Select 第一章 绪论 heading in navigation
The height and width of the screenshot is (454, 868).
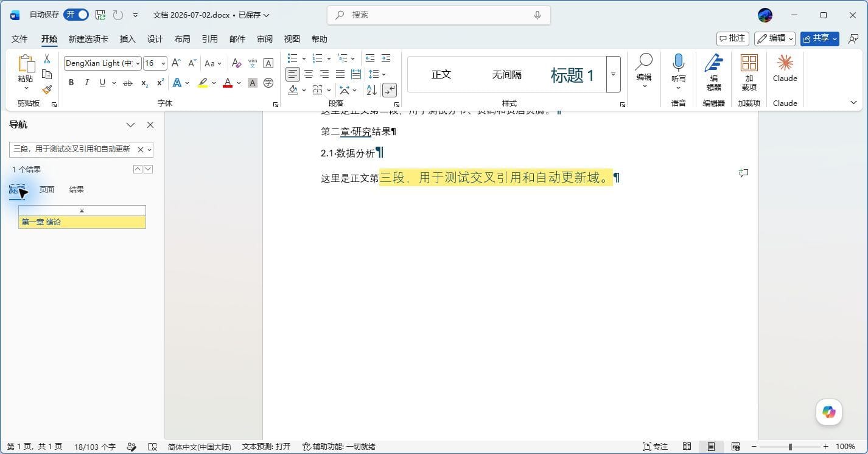(x=82, y=222)
